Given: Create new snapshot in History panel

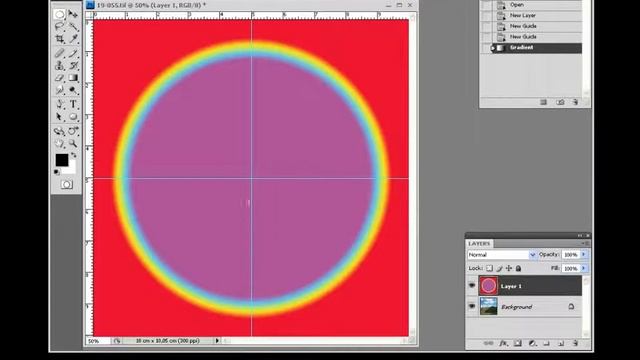Looking at the screenshot, I should (560, 102).
